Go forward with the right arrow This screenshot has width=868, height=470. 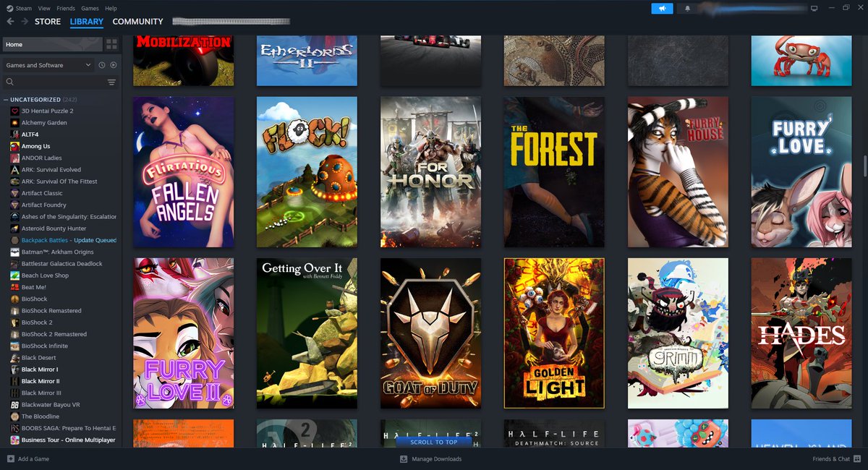(x=25, y=22)
